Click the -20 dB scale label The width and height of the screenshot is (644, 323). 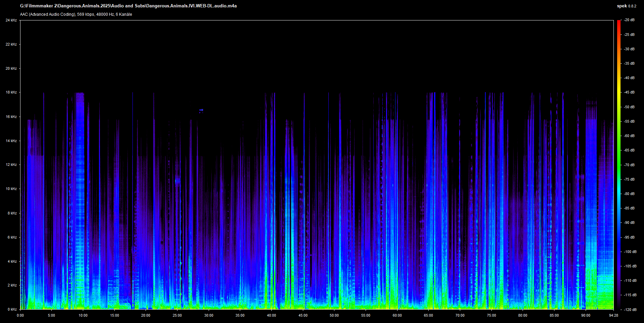pos(629,20)
